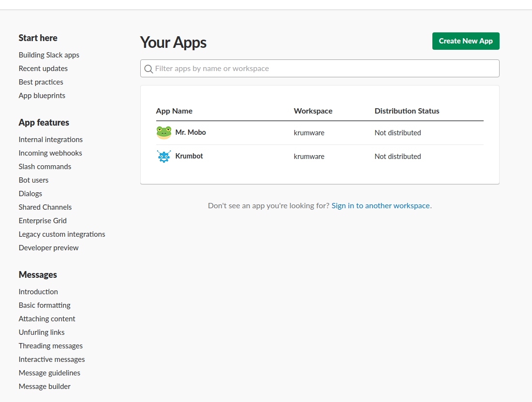Click the App features section heading
Viewport: 532px width, 402px height.
point(44,122)
